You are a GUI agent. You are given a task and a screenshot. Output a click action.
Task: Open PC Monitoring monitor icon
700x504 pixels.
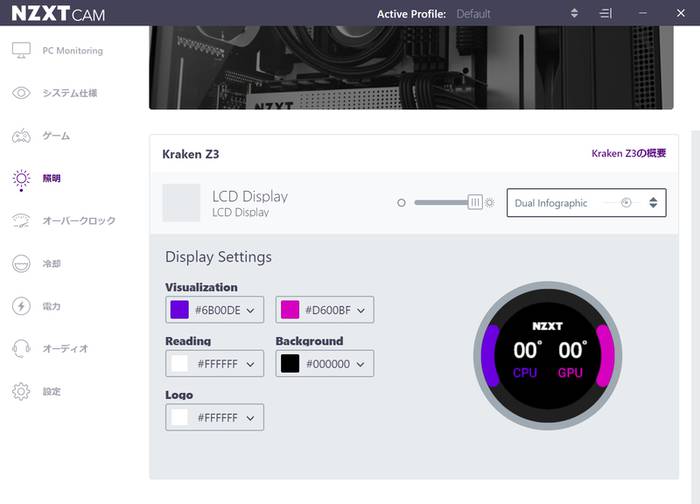[21, 50]
